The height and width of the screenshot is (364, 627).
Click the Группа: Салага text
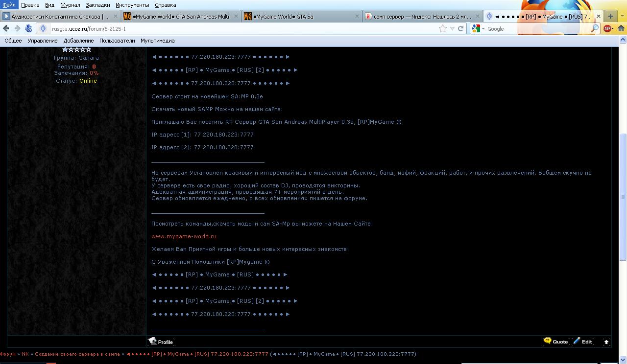pyautogui.click(x=76, y=58)
